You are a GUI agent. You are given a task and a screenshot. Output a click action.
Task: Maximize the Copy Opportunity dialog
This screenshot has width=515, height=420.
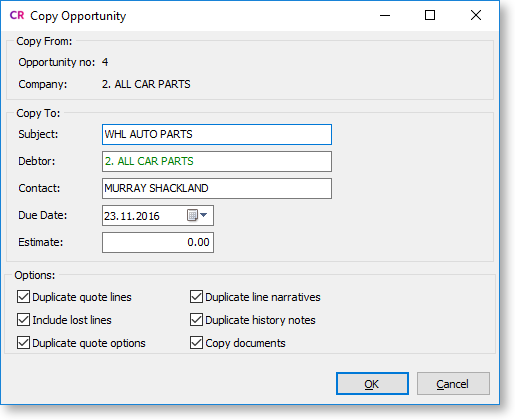[x=430, y=15]
